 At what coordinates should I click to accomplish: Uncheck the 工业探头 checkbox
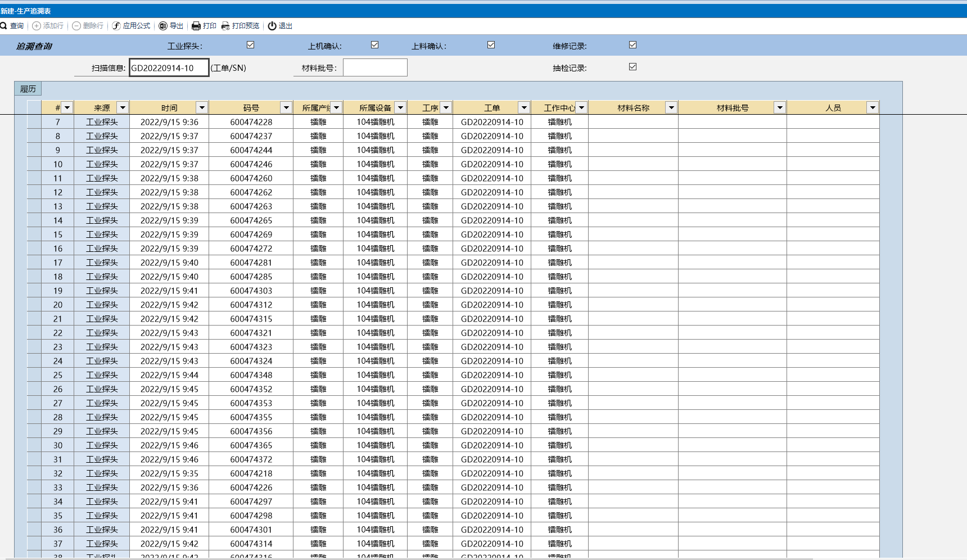click(x=251, y=45)
